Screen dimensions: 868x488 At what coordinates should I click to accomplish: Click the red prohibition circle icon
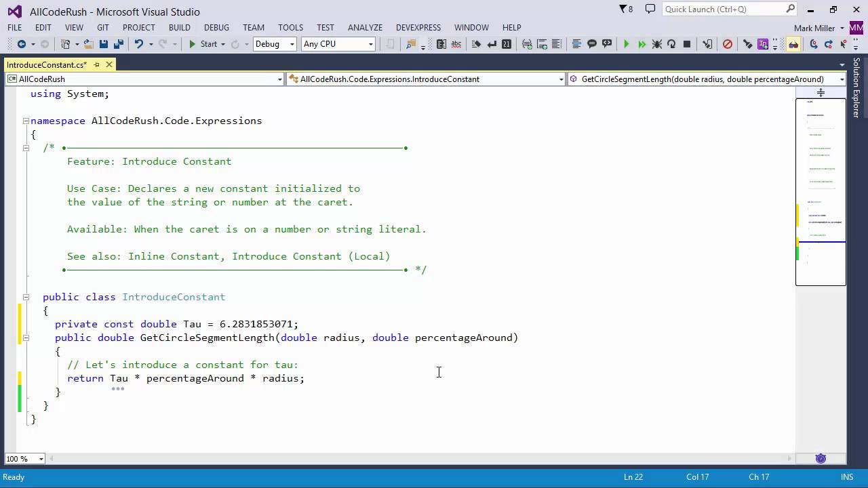tap(728, 44)
